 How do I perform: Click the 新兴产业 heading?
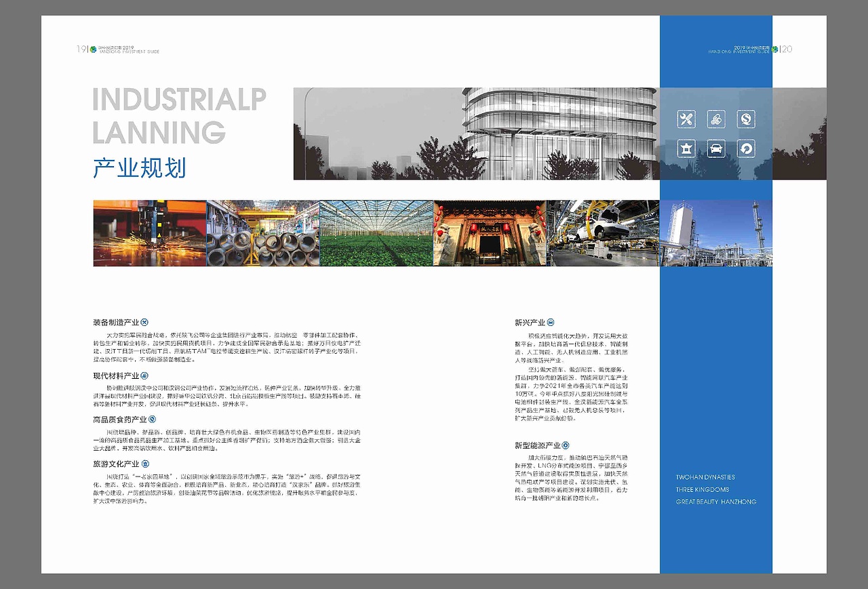click(x=530, y=323)
